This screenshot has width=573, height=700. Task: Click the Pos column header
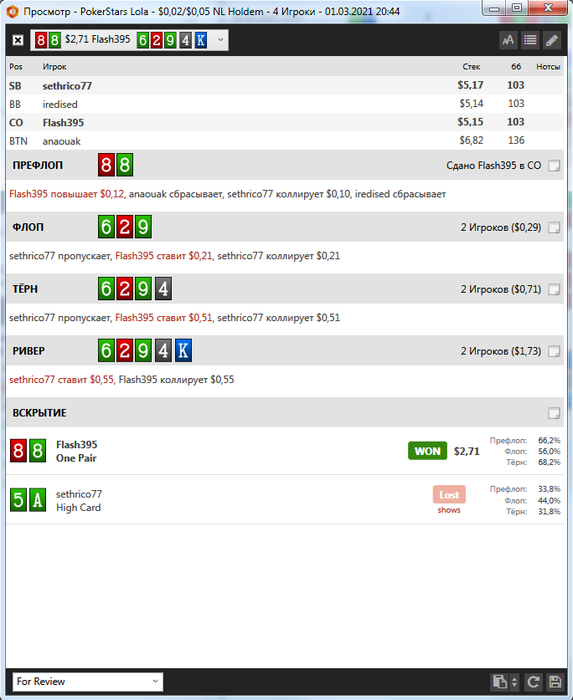pyautogui.click(x=16, y=67)
